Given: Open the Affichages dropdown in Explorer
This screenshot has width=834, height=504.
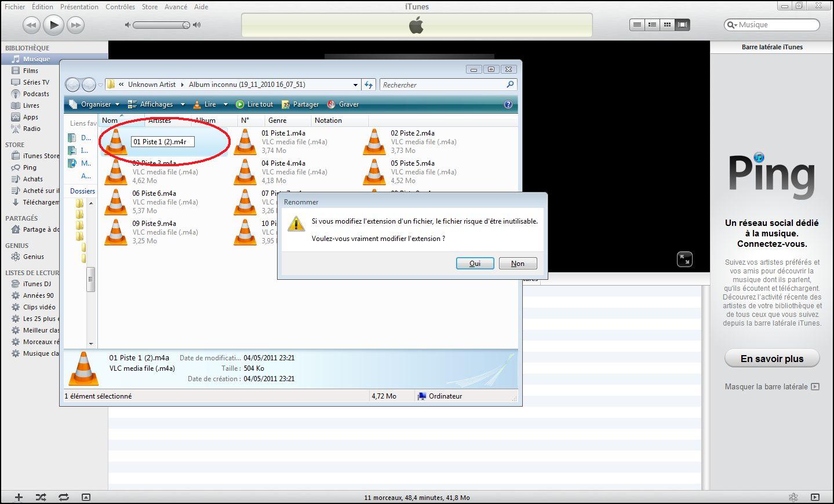Looking at the screenshot, I should pyautogui.click(x=156, y=104).
